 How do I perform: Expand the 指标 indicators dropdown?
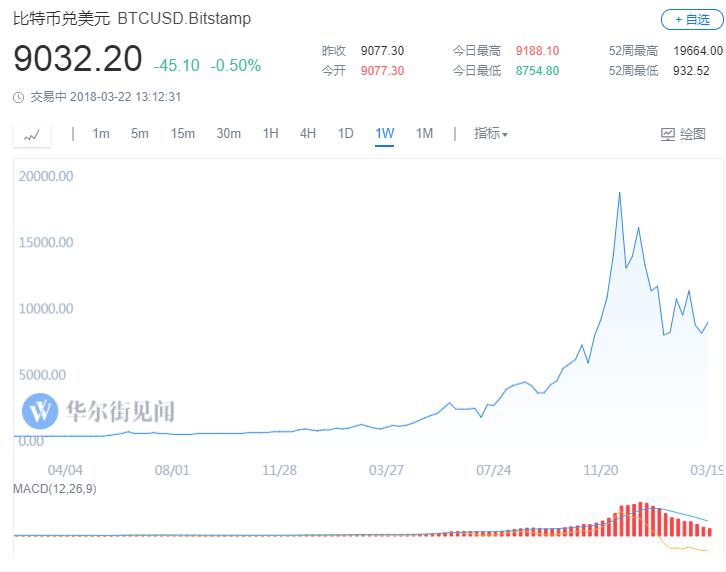[490, 134]
